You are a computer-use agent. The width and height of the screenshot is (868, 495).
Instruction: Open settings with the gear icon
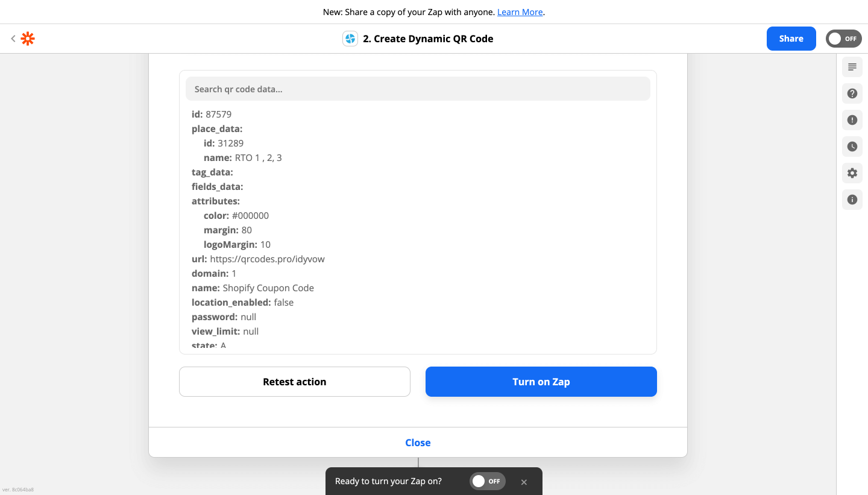[852, 173]
